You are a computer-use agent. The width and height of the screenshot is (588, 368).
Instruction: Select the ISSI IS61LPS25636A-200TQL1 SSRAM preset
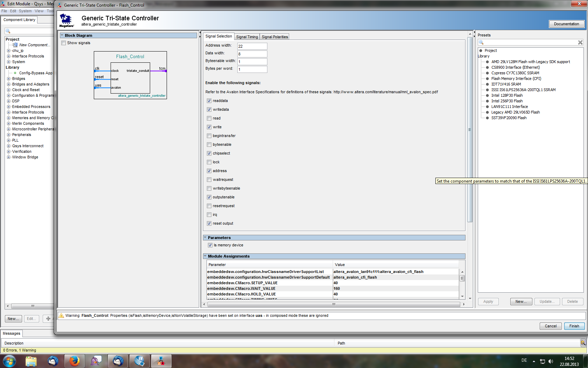click(x=523, y=90)
